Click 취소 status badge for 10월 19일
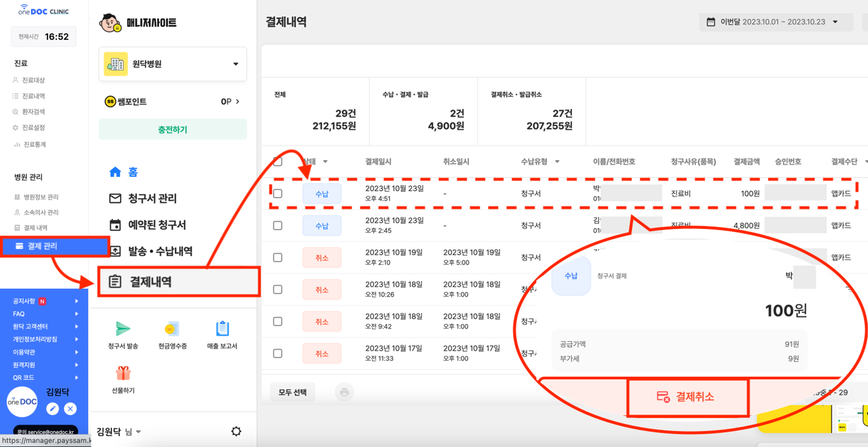The width and height of the screenshot is (868, 447). point(322,258)
